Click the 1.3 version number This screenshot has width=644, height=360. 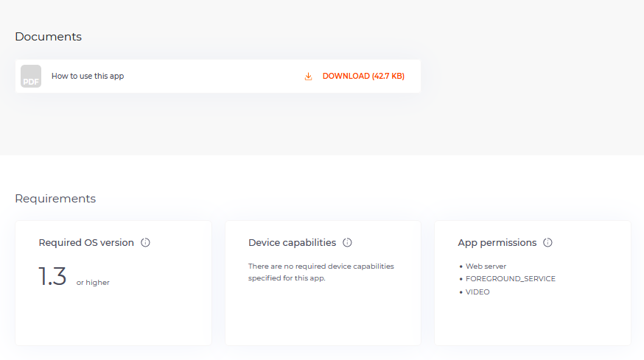pos(52,276)
